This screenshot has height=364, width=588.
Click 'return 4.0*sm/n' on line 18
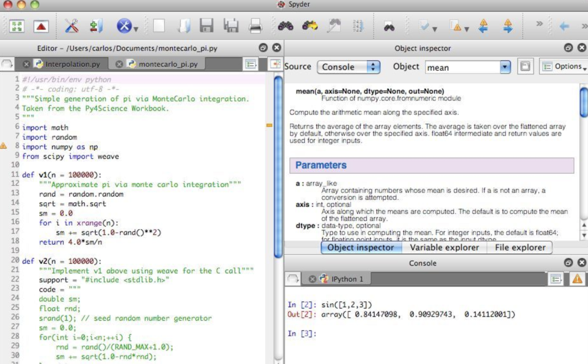click(x=70, y=242)
